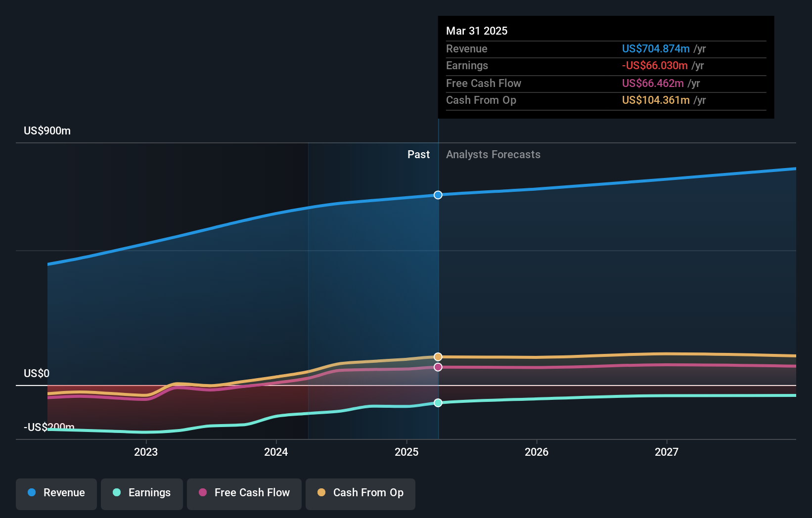Click the Cash From Op label in tooltip

pyautogui.click(x=481, y=100)
